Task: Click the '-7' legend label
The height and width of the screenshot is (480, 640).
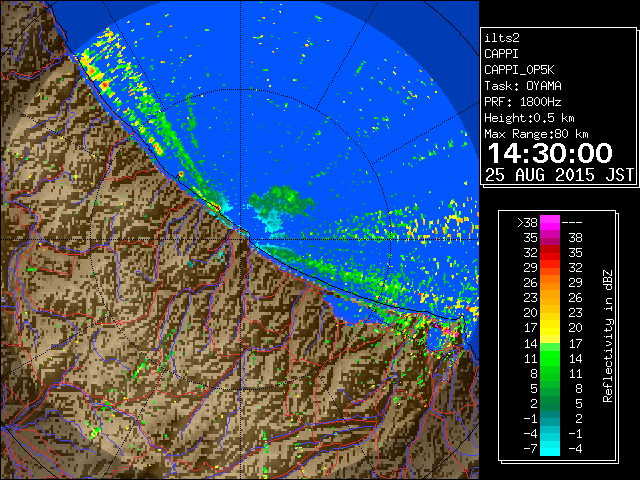Action: 530,448
